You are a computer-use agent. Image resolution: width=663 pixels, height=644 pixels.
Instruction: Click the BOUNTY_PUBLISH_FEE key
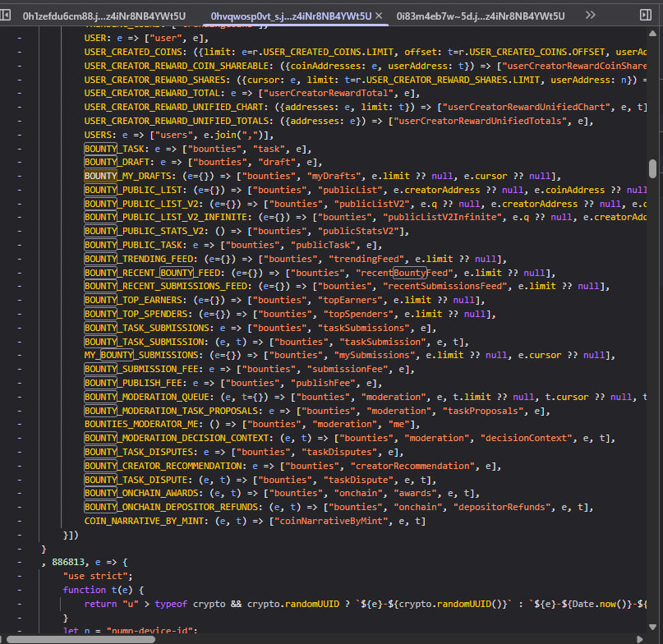135,383
